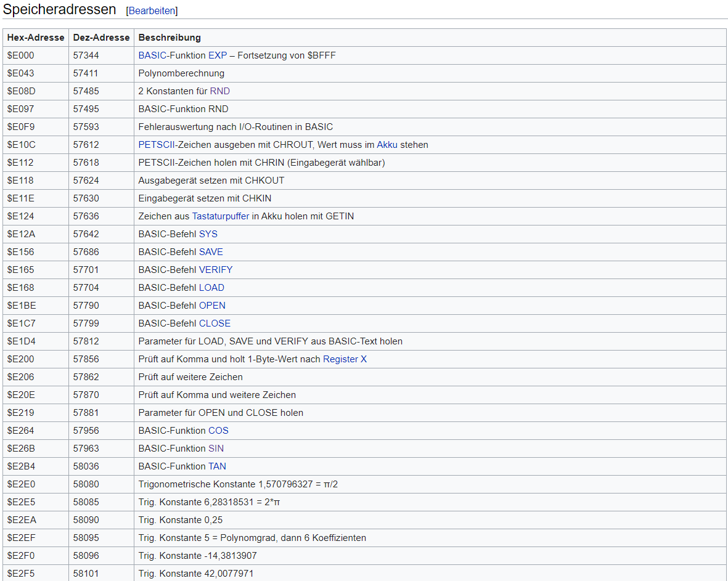Click the SIN function link

(216, 449)
